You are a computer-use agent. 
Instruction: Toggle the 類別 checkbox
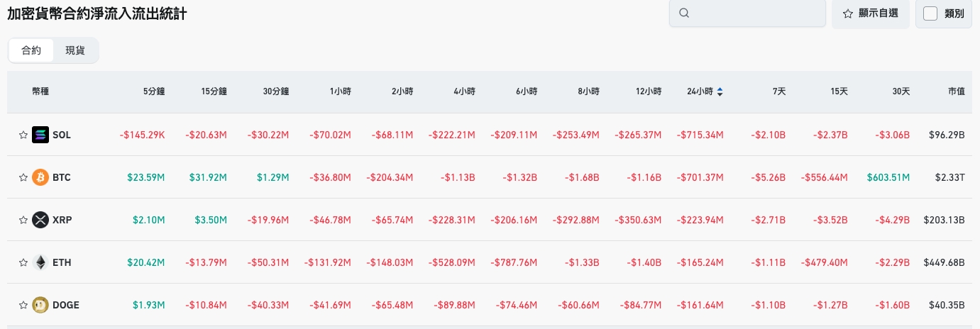point(930,13)
